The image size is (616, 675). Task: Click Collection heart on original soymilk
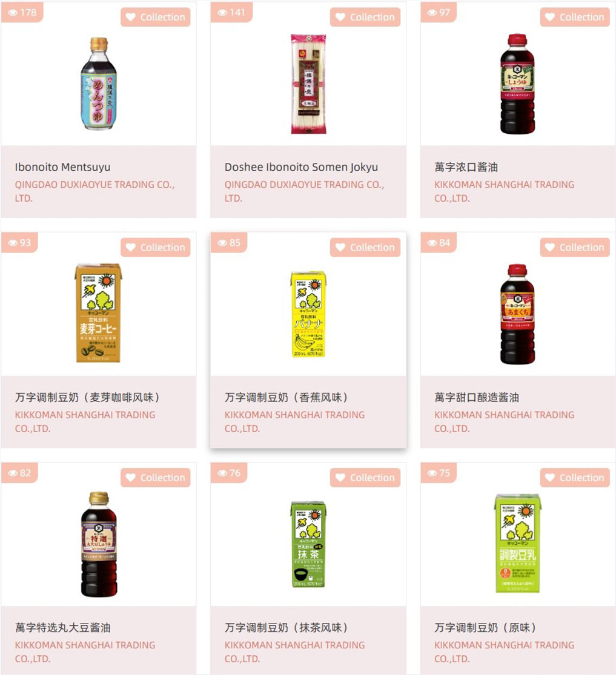[575, 478]
